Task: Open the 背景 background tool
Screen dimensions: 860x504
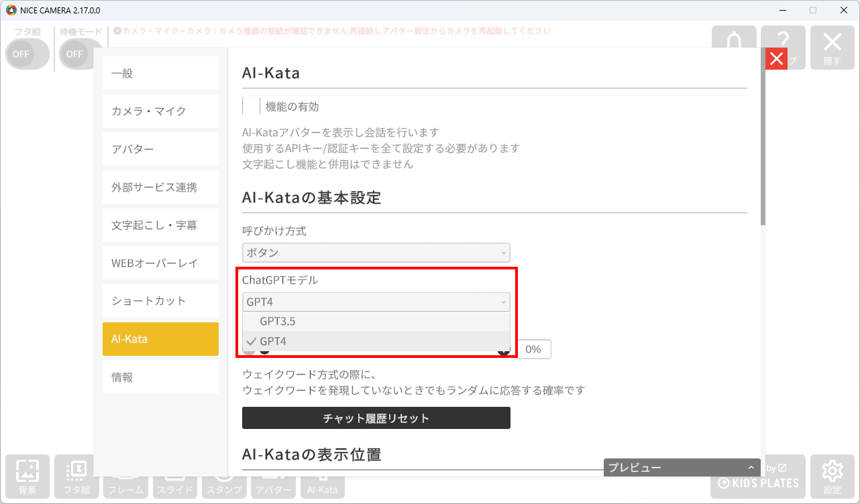Action: [28, 477]
